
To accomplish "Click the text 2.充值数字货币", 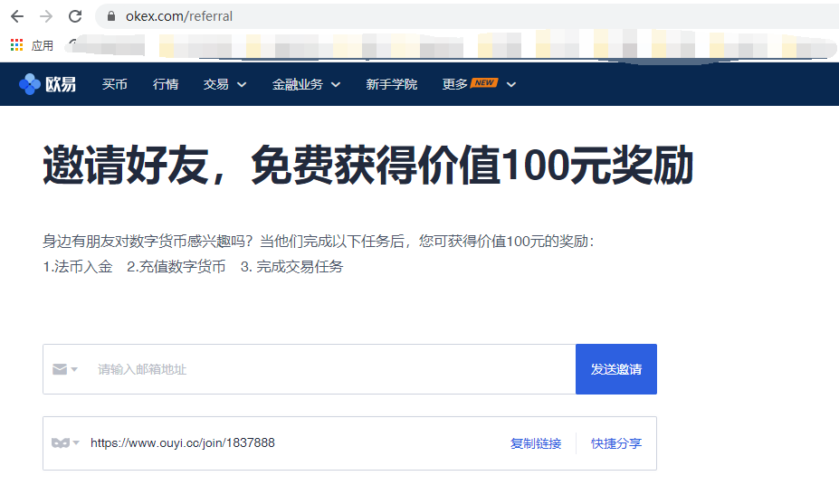I will tap(176, 266).
